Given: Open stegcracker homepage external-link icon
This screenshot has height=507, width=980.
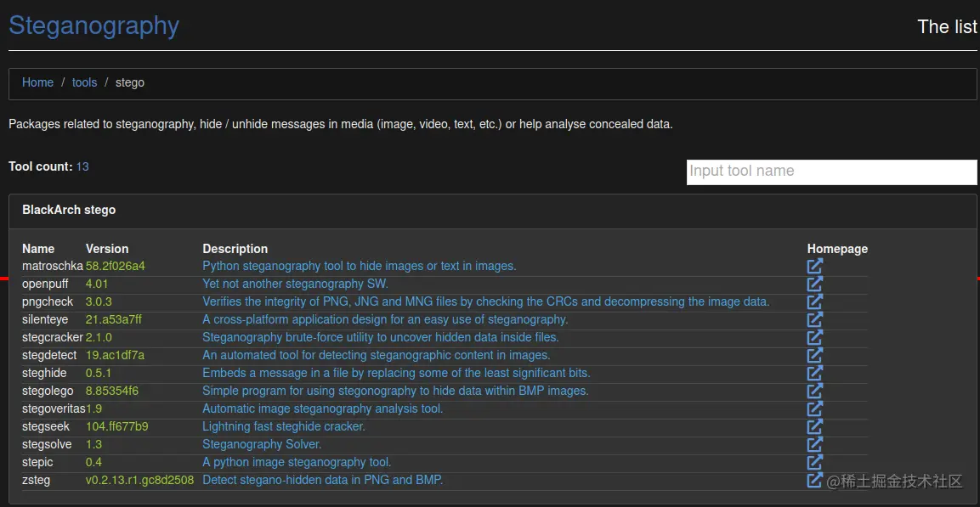Looking at the screenshot, I should point(815,337).
